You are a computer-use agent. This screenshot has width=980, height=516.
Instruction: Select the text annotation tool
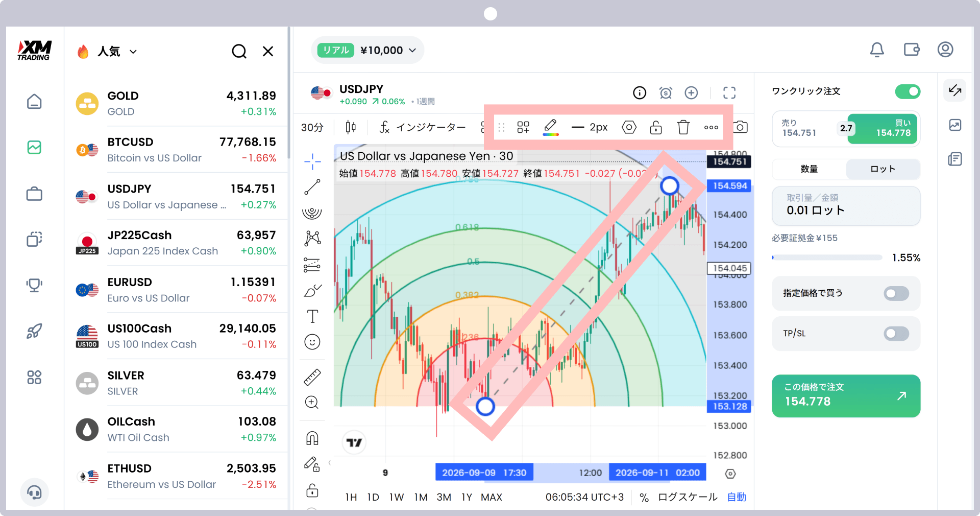[x=312, y=316]
